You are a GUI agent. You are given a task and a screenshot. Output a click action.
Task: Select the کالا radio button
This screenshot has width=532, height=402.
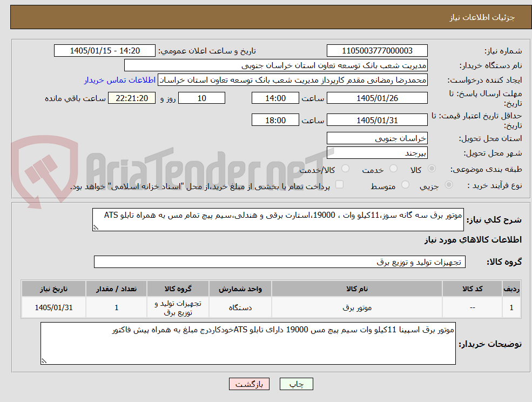(432, 169)
